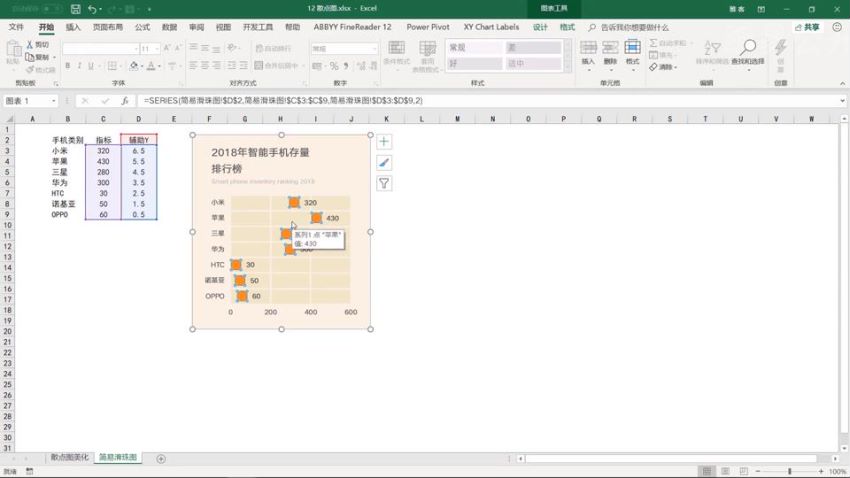Click the Format cells icon

coord(632,53)
